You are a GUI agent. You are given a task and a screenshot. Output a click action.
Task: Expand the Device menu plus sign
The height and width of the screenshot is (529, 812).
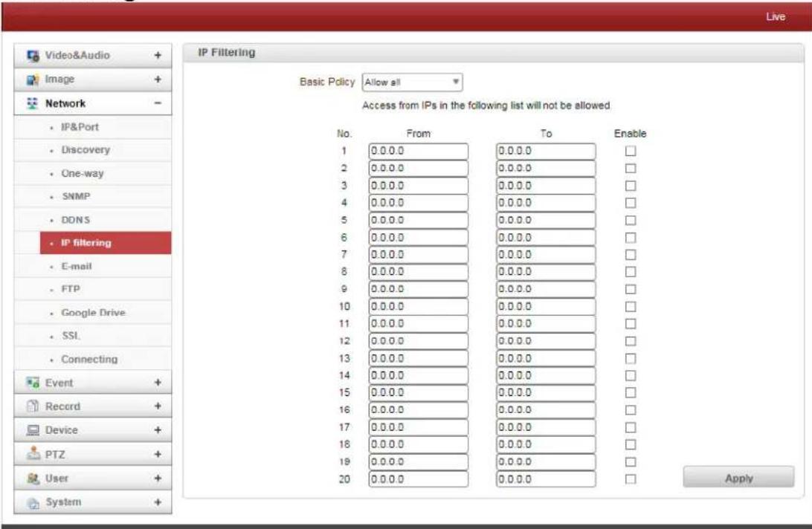tap(158, 430)
